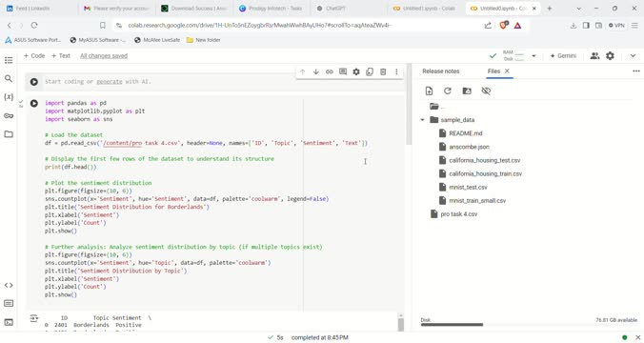This screenshot has height=343, width=644.
Task: Open the code snippets icon
Action: pyautogui.click(x=9, y=285)
